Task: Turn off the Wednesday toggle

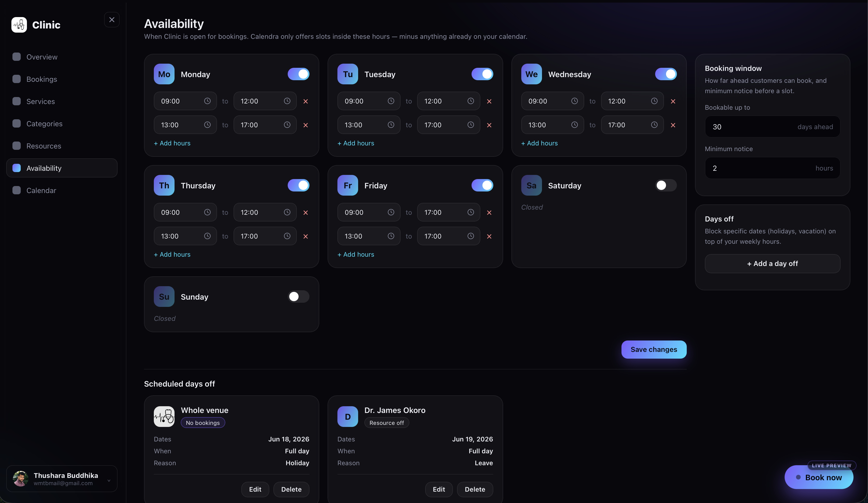Action: click(x=666, y=74)
